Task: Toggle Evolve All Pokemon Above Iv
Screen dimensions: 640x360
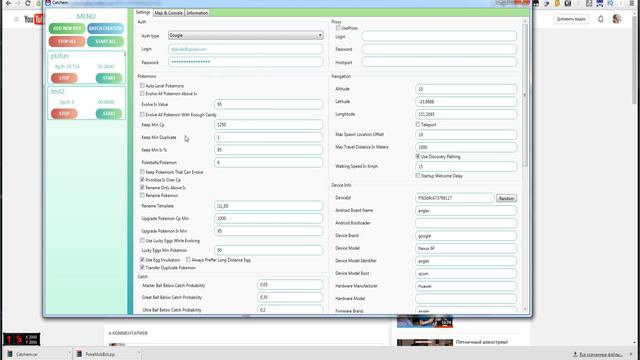Action: pos(142,93)
